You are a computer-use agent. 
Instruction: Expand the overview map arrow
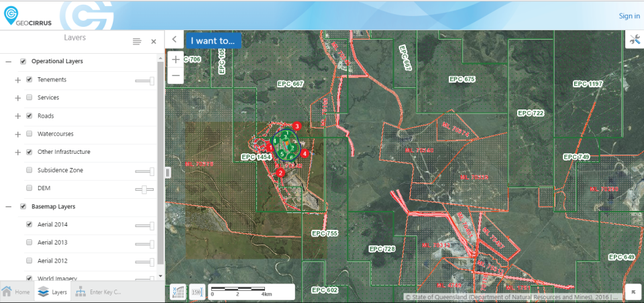click(632, 292)
